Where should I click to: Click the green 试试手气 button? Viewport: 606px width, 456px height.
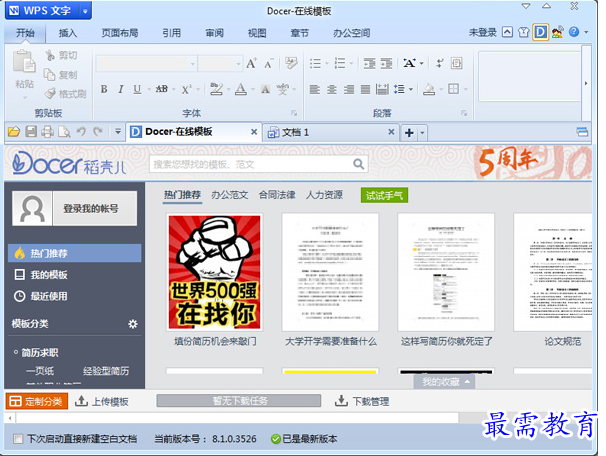384,196
